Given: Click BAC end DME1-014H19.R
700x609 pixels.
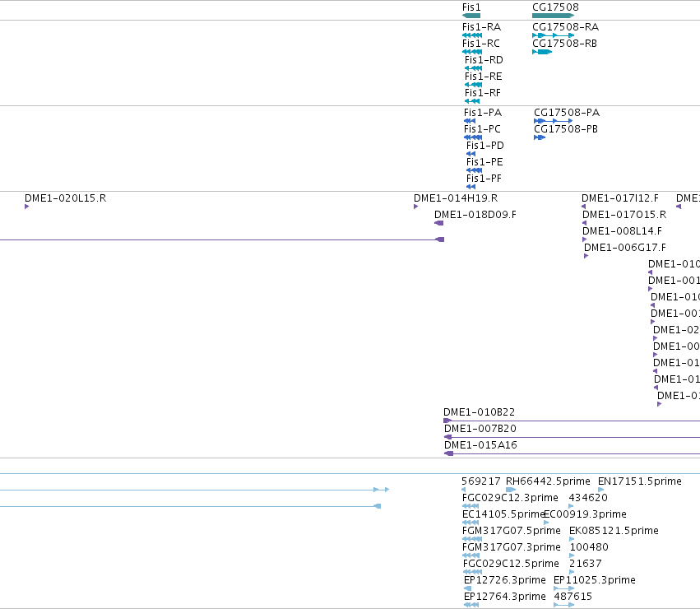Looking at the screenshot, I should tap(456, 198).
